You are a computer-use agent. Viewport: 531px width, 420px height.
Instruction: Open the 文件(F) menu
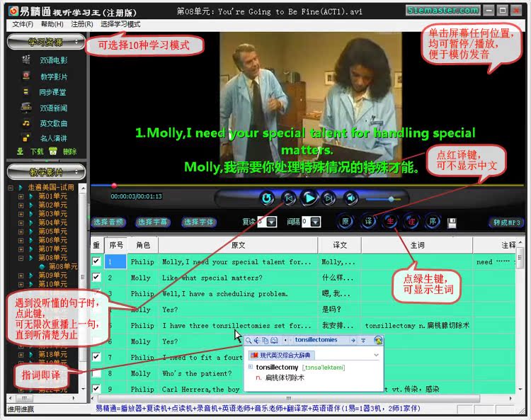pyautogui.click(x=23, y=24)
